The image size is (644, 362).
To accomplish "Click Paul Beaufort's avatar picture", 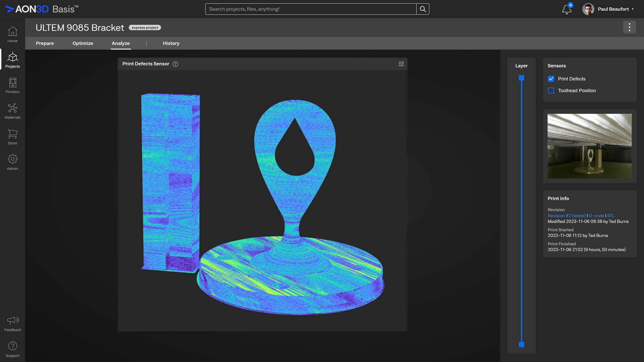I will click(588, 9).
